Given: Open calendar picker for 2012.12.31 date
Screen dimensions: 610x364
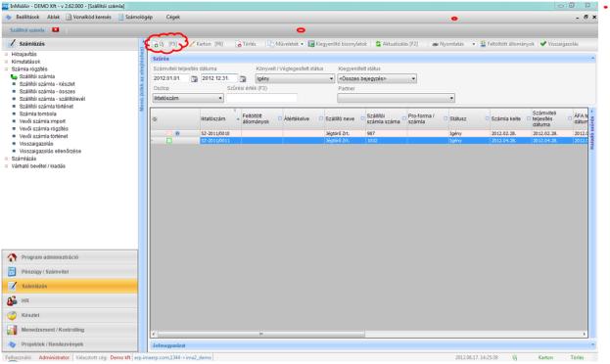Looking at the screenshot, I should coord(243,79).
